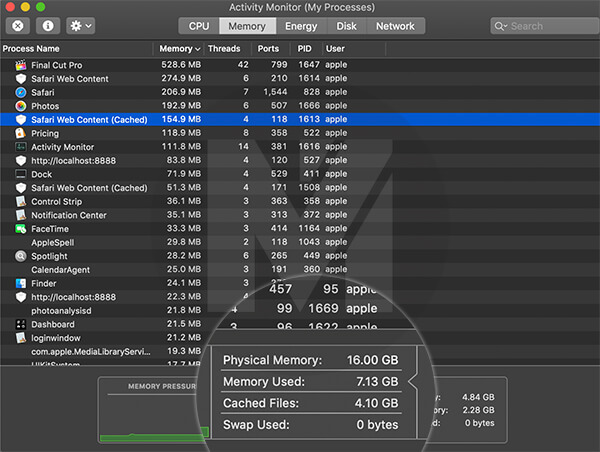The height and width of the screenshot is (452, 600).
Task: Click the Finder face icon
Action: (x=21, y=283)
